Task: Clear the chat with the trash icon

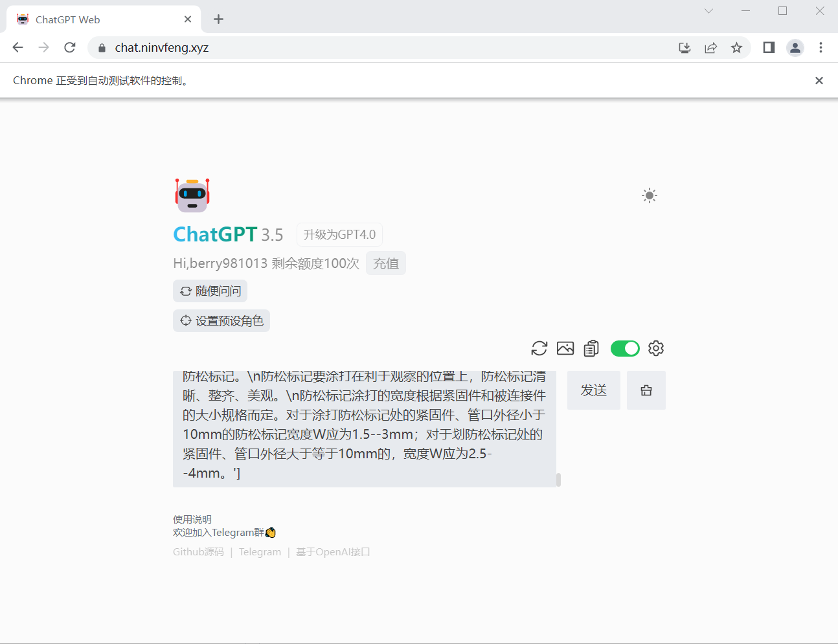Action: coord(646,390)
